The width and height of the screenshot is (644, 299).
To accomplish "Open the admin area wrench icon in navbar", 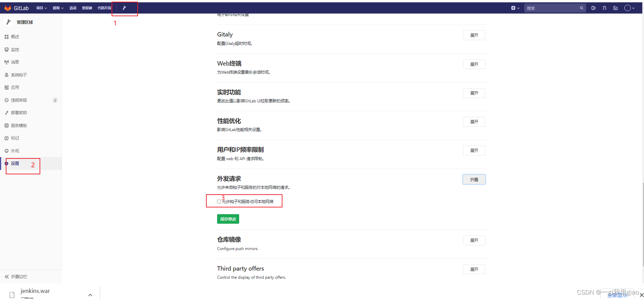I will [124, 8].
